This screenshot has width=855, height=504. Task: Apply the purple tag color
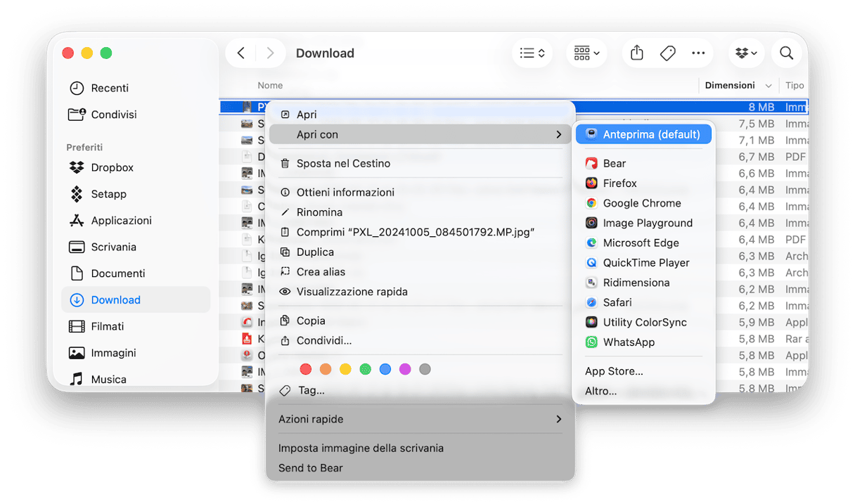405,369
